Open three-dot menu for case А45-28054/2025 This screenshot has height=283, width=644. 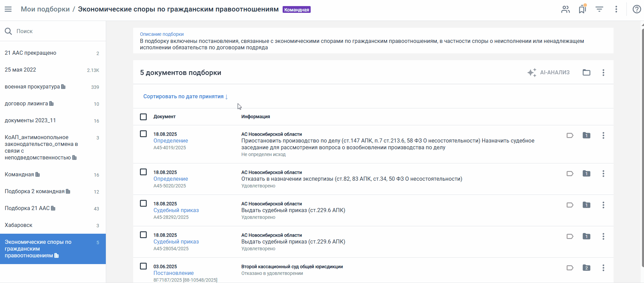[x=603, y=236]
